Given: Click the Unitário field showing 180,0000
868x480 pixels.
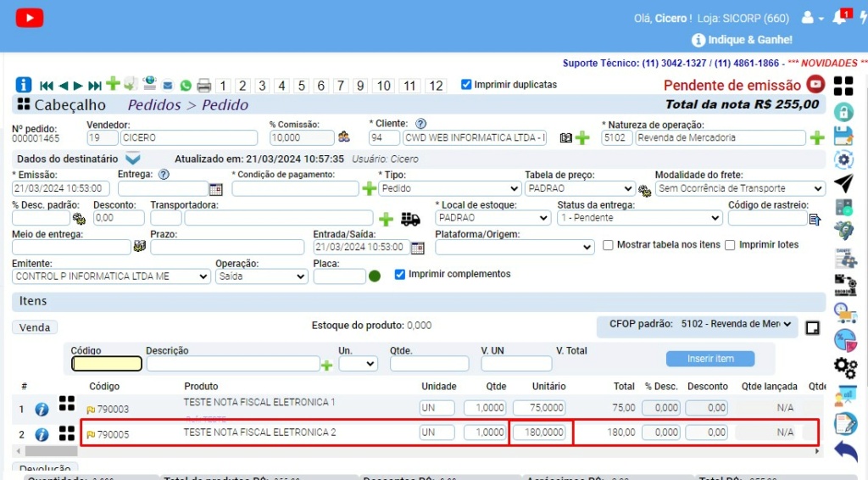Looking at the screenshot, I should (540, 433).
